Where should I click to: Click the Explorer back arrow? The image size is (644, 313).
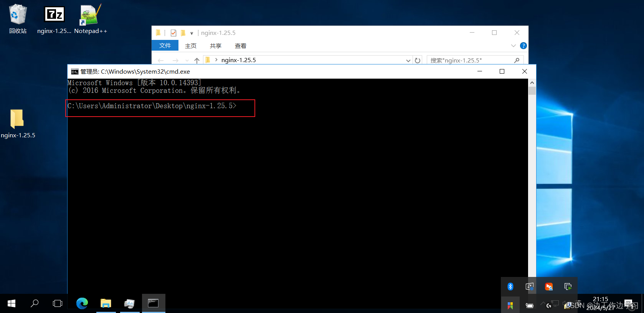[161, 60]
